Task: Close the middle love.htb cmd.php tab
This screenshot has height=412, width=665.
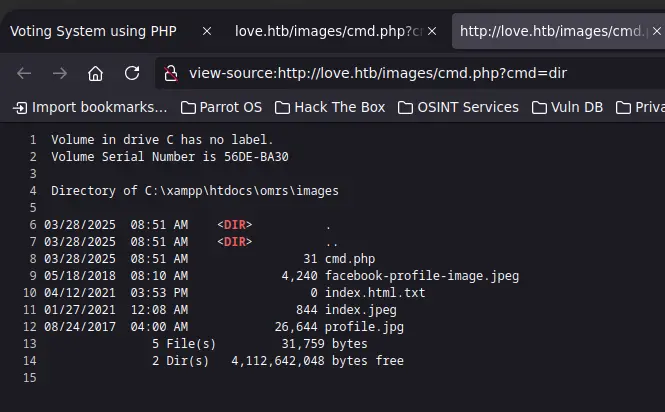Action: point(432,31)
